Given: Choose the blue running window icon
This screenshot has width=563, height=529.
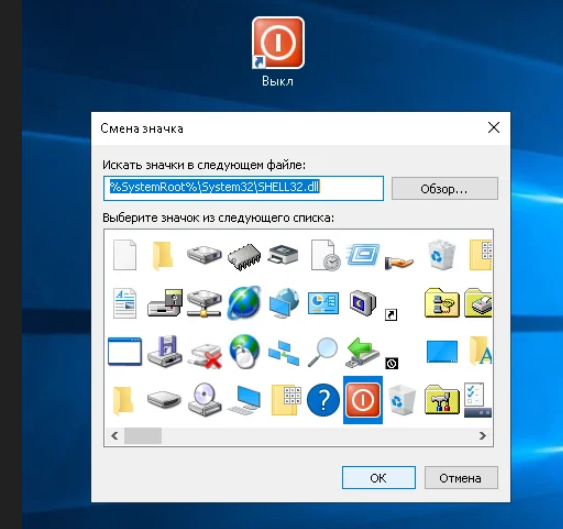Looking at the screenshot, I should [x=363, y=255].
